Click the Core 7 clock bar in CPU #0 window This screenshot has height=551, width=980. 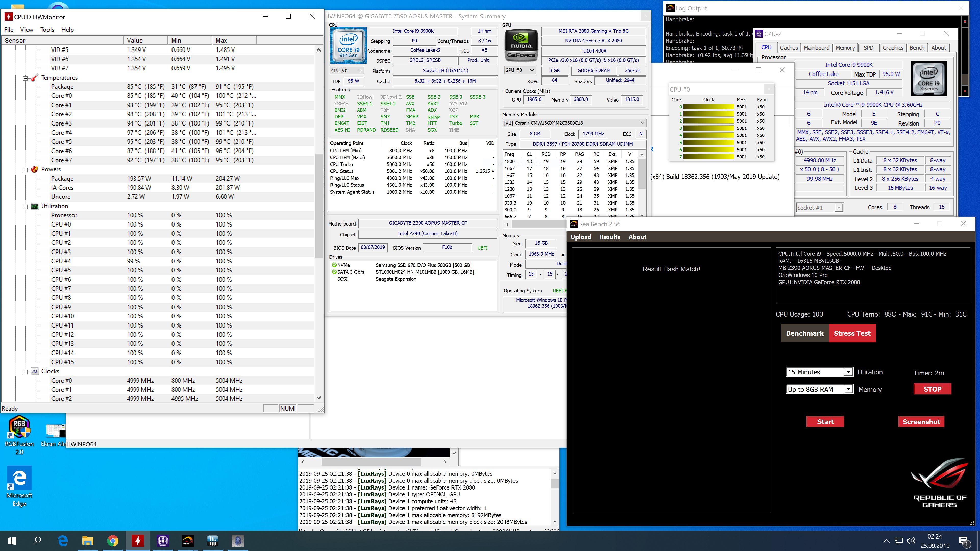point(708,157)
